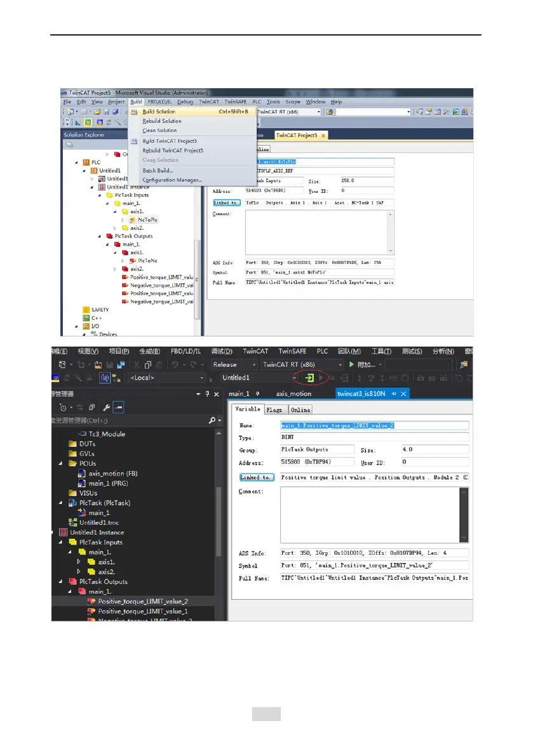Switch to the main_1 editor tab
The width and height of the screenshot is (533, 756).
[x=240, y=394]
